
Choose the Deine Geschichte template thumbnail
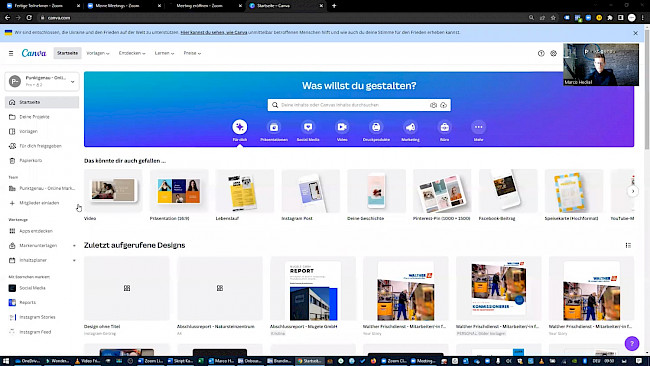[x=376, y=191]
